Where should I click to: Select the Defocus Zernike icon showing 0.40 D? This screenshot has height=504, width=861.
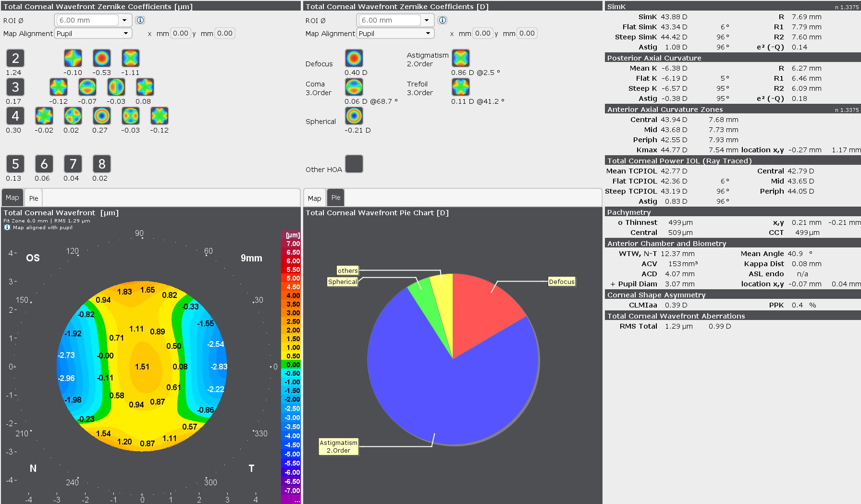click(x=354, y=58)
